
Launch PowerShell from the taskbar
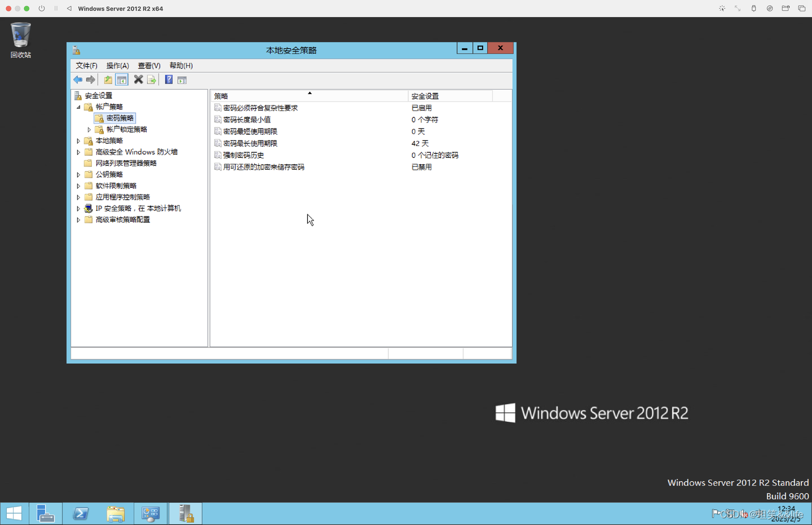coord(81,514)
